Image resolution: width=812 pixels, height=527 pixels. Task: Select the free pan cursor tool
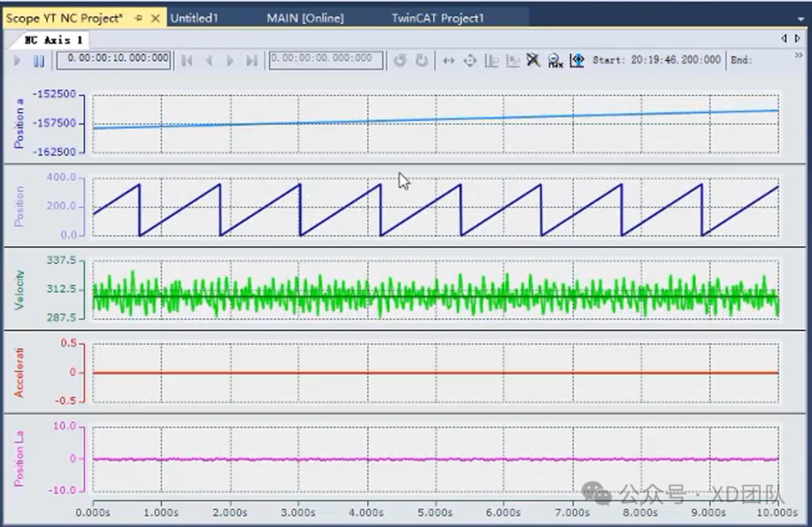(469, 61)
